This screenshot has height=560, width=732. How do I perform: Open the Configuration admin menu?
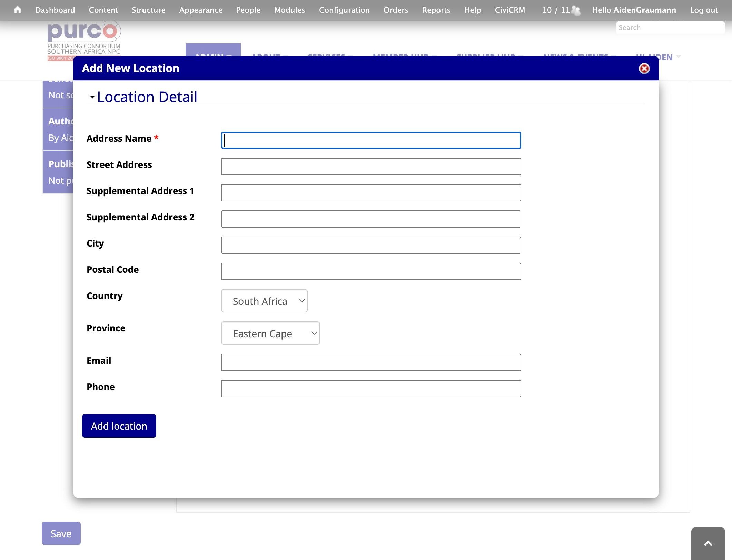pos(344,10)
